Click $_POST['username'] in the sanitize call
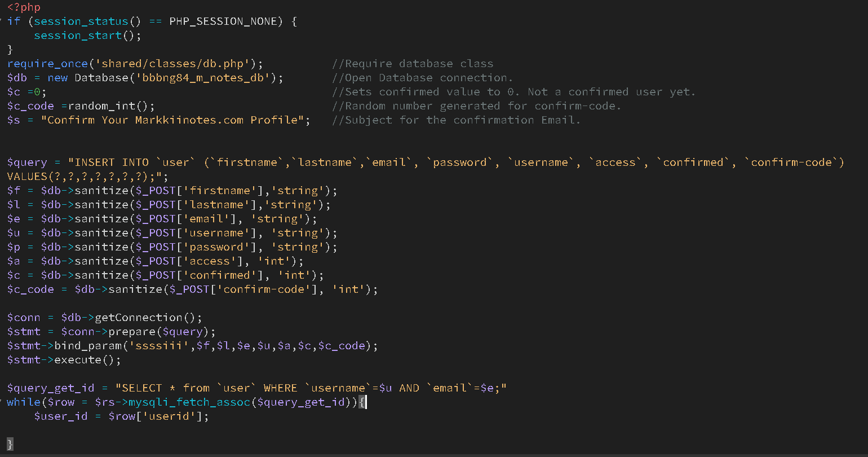 [x=196, y=233]
